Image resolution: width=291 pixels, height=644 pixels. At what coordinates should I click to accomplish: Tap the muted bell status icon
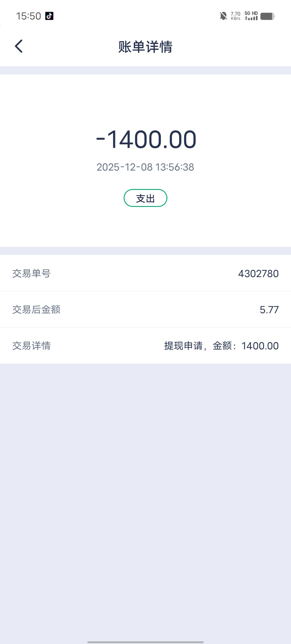tap(223, 16)
